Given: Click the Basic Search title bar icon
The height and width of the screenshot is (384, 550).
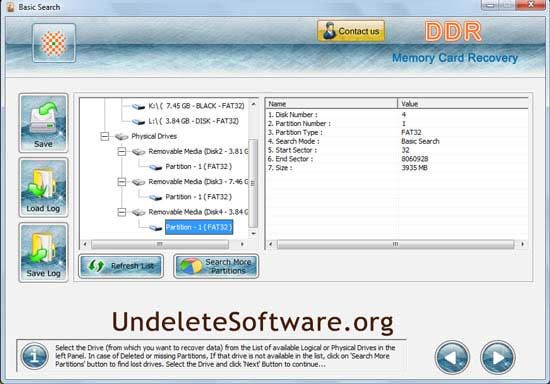Looking at the screenshot, I should [x=10, y=7].
